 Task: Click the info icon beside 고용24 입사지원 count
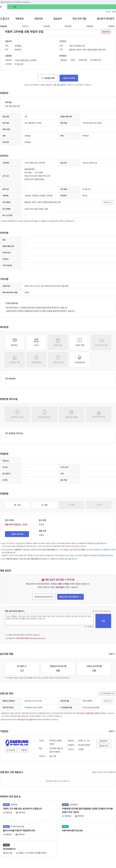[x=101, y=666]
